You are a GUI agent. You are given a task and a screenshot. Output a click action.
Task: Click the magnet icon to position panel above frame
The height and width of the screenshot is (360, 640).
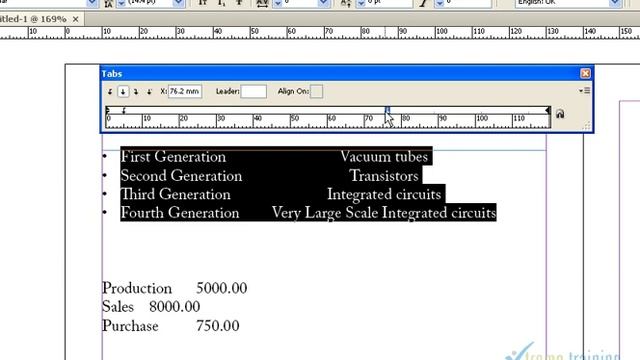point(560,114)
